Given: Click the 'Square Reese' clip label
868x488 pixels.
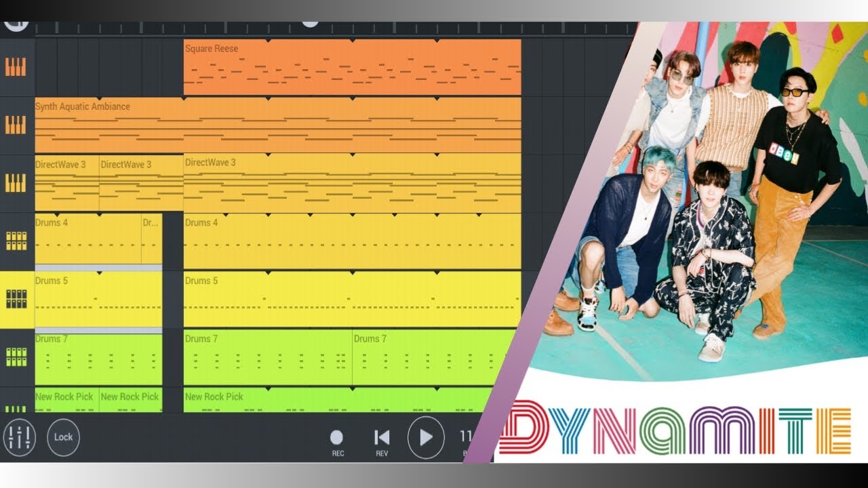Looking at the screenshot, I should click(212, 49).
